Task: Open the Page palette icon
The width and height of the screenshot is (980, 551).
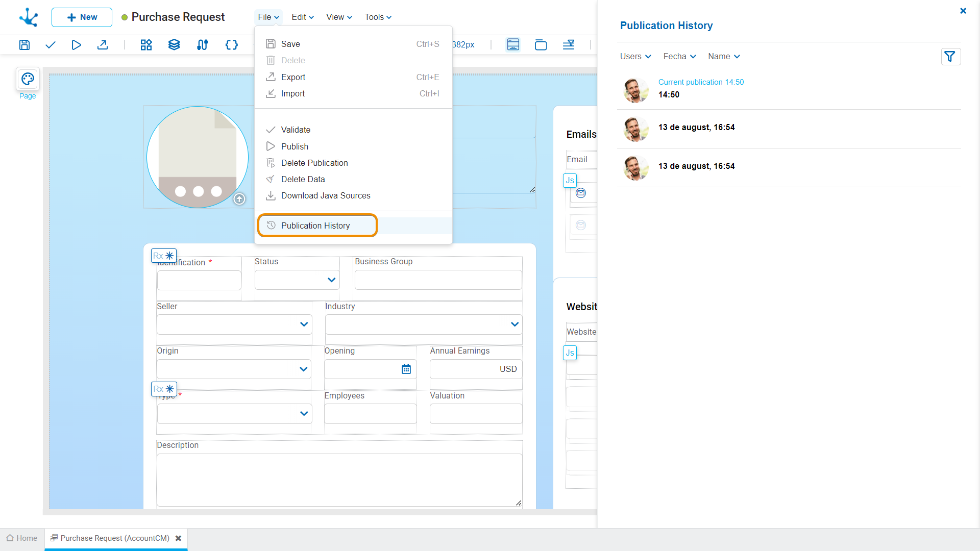Action: click(28, 79)
